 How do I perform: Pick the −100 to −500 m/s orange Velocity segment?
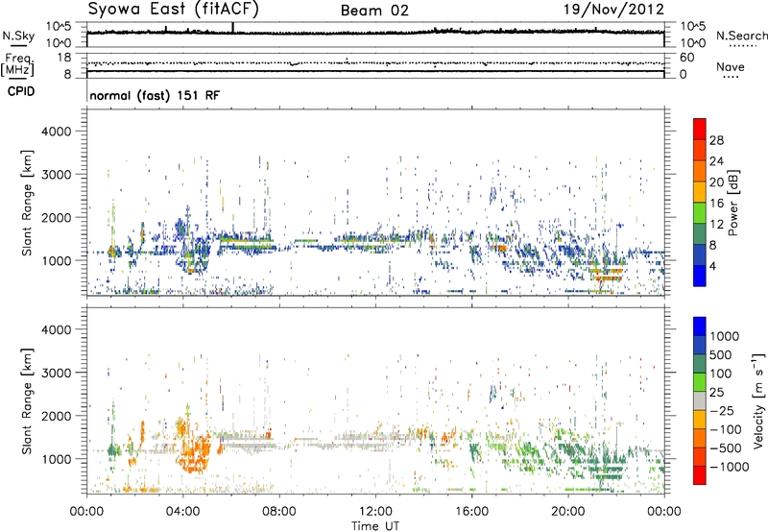700,438
